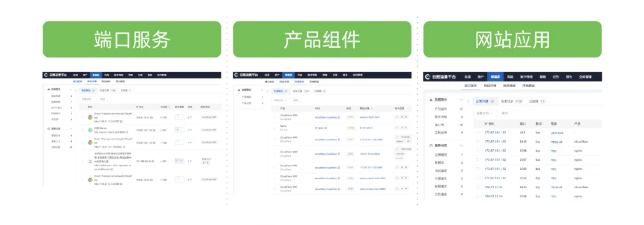Screen dimensions: 644x225
Task: Filter by 主机分布 5 in 网站应用 sidebar
Action: tap(449, 132)
